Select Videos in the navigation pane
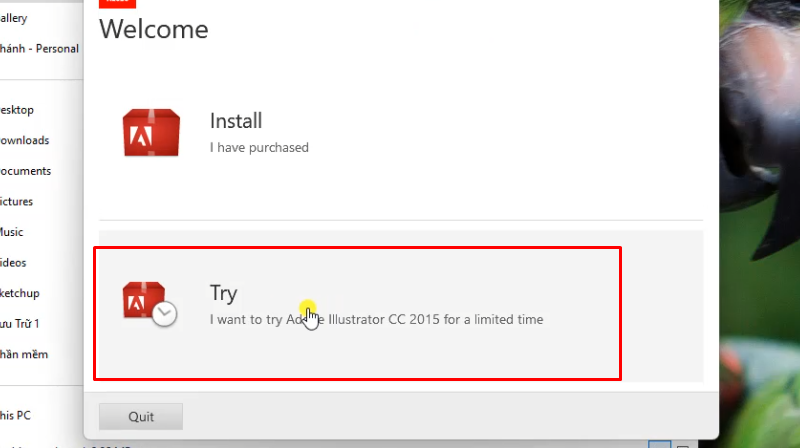 click(x=13, y=263)
